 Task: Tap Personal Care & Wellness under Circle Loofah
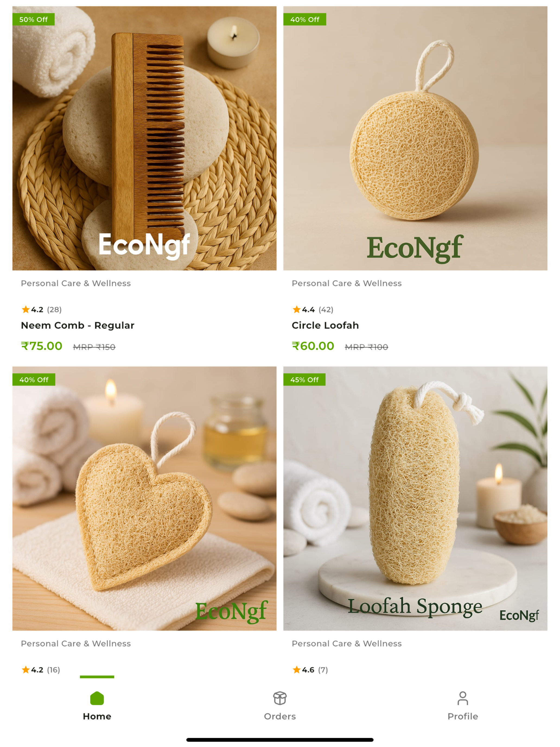(347, 283)
